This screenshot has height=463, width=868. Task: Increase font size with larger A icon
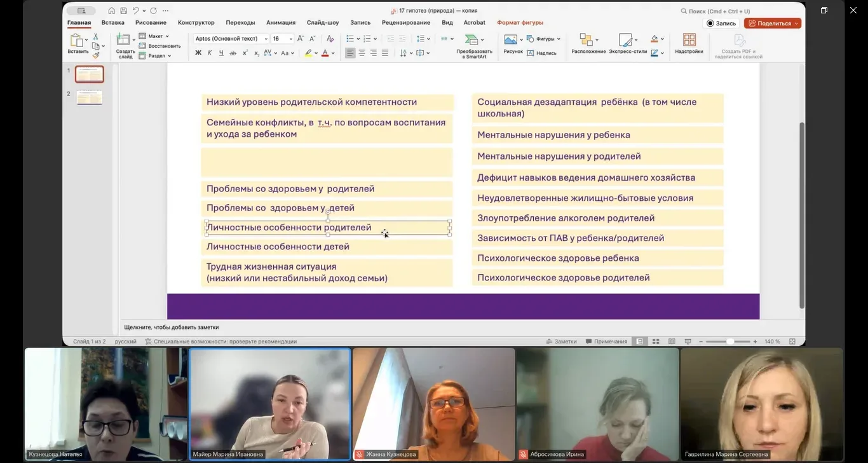coord(301,39)
